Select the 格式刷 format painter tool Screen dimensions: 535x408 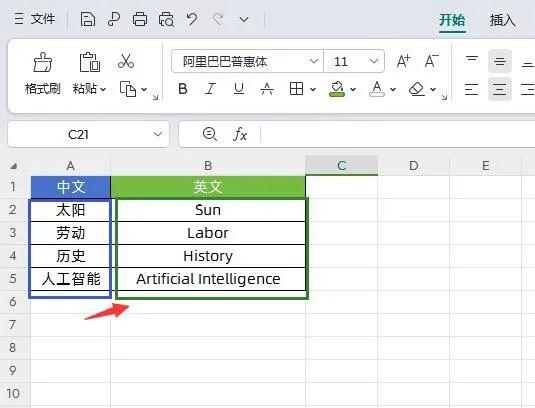point(43,74)
